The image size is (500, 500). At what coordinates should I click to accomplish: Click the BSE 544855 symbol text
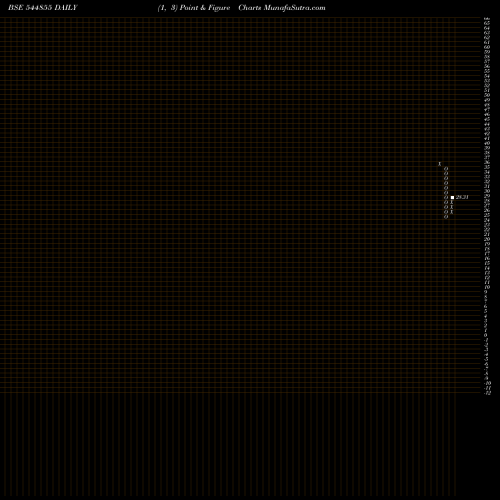click(30, 8)
